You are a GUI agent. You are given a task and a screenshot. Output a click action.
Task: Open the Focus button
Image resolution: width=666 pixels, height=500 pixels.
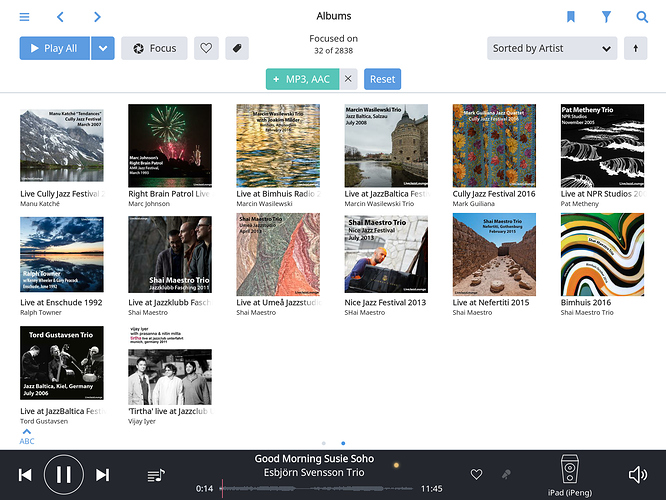[x=154, y=48]
